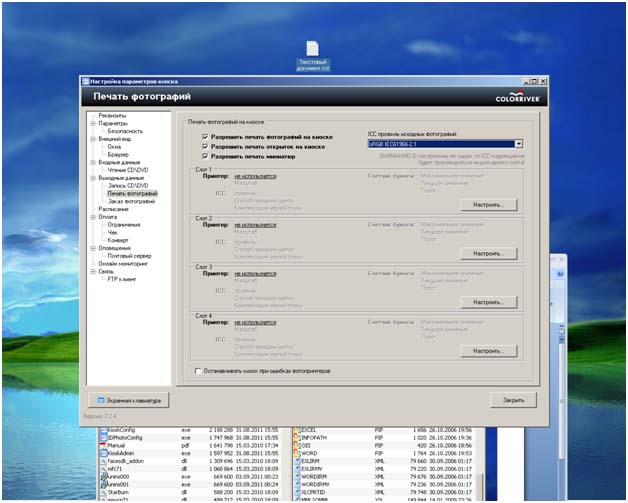628x503 pixels.
Task: Select 'Почтовый сервер' in the tree
Action: 130,255
